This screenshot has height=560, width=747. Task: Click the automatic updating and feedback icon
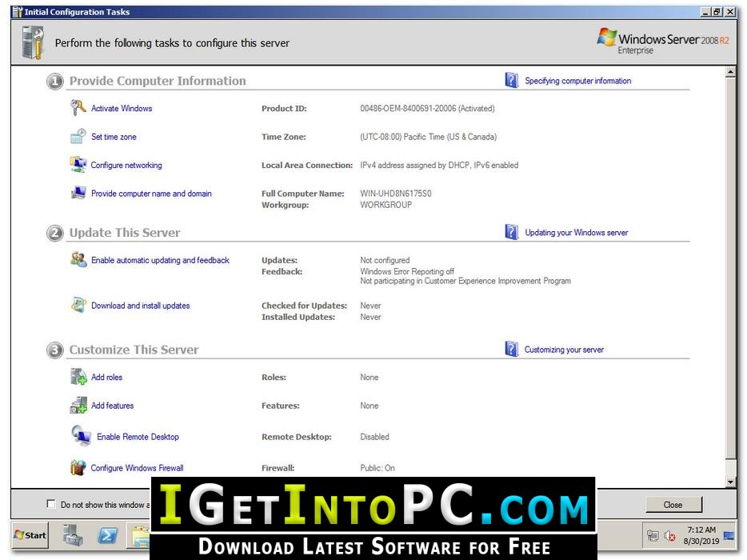click(x=78, y=260)
